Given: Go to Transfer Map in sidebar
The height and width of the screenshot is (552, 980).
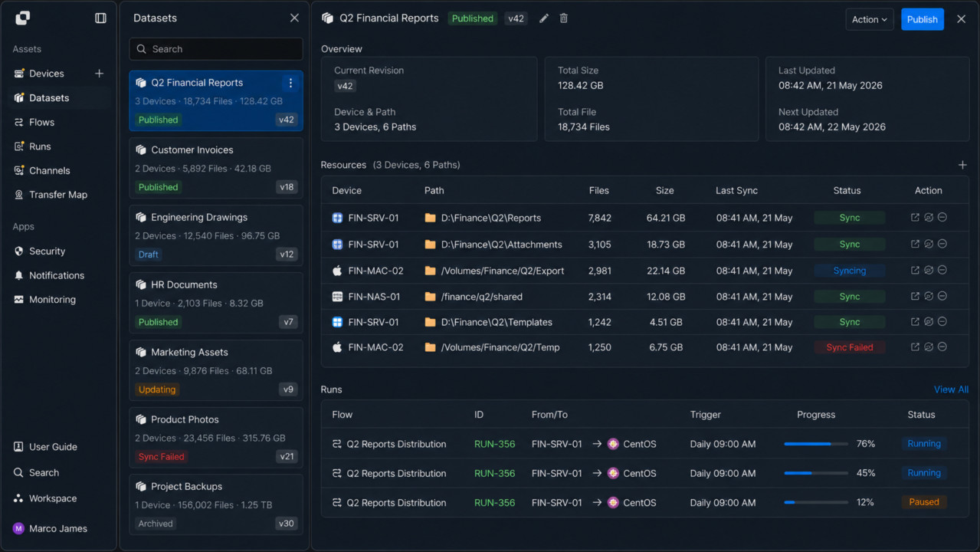Looking at the screenshot, I should point(59,195).
